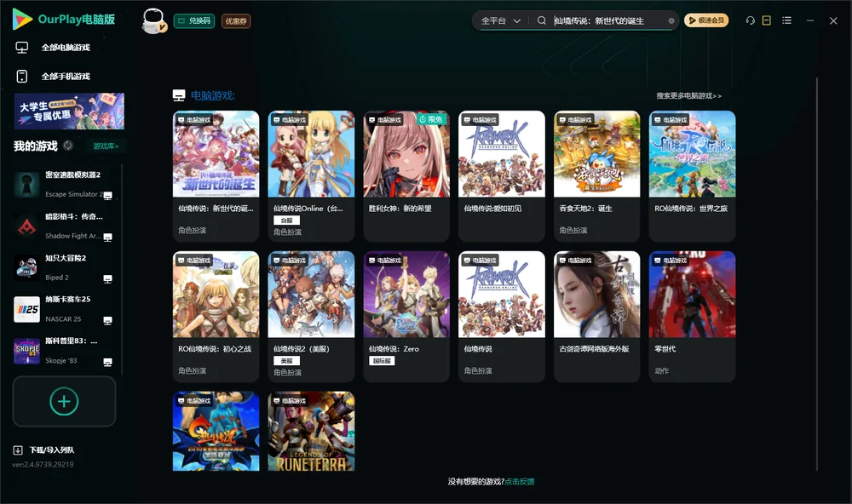Open Shadow Fight Arena game icon

click(26, 226)
